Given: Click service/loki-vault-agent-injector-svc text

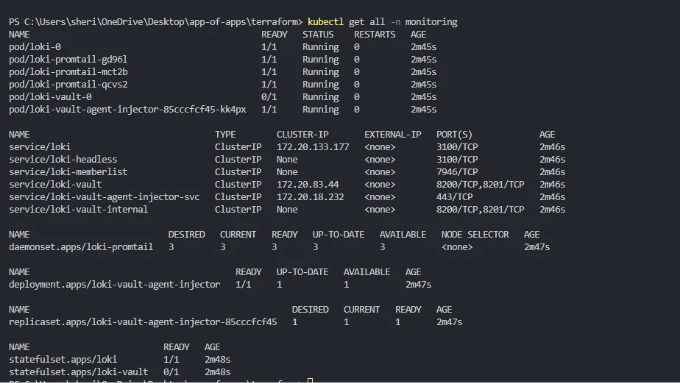Looking at the screenshot, I should 104,197.
